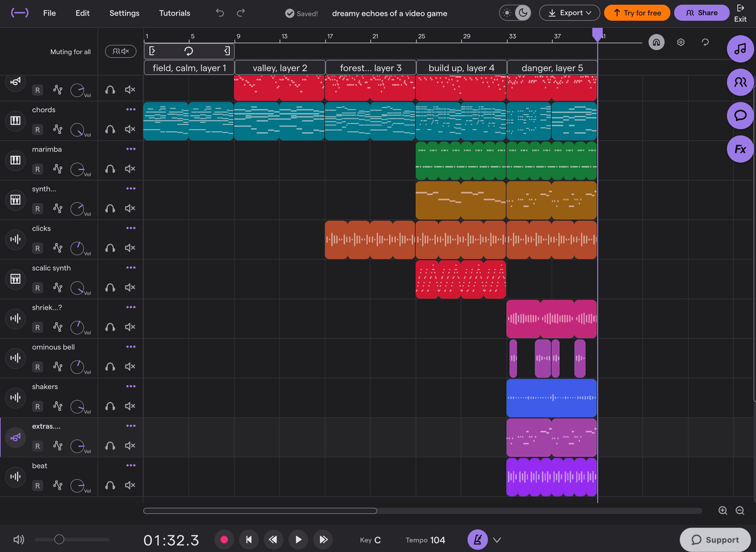Mute the shakers track
Image resolution: width=756 pixels, height=552 pixels.
(x=130, y=407)
